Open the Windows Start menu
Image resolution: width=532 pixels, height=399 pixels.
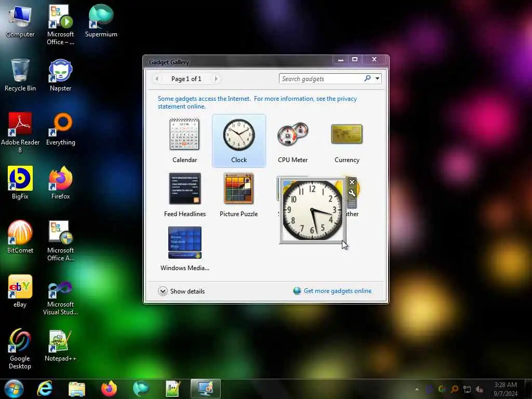(x=14, y=389)
